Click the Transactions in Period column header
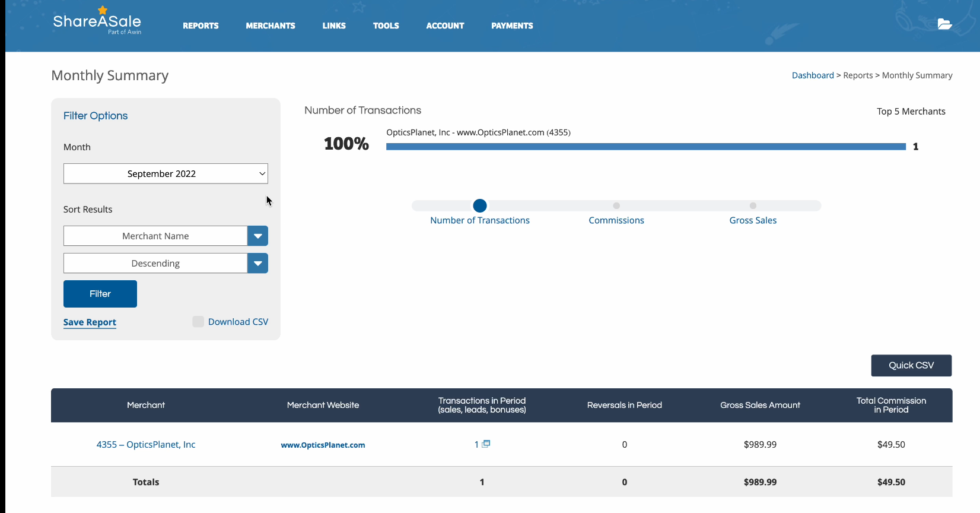 tap(482, 405)
